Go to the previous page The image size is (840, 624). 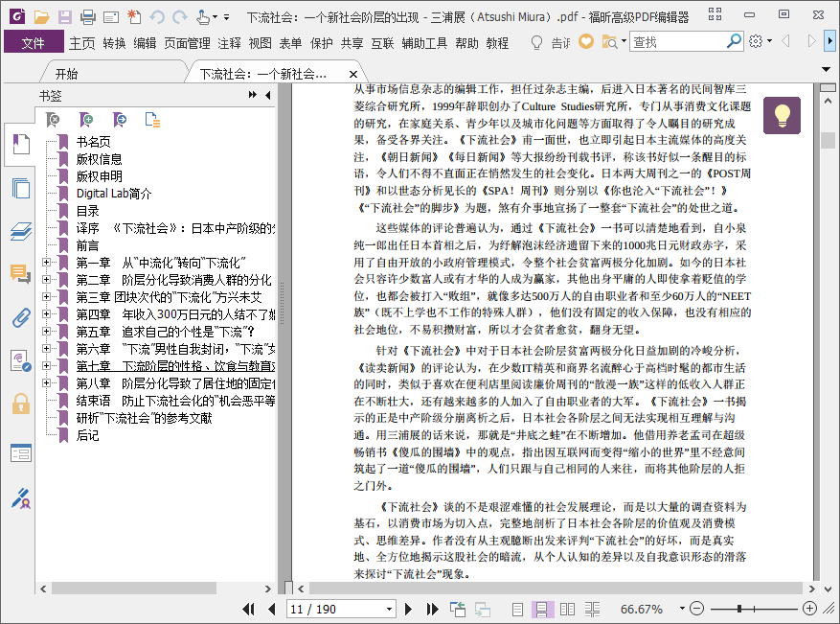point(272,609)
